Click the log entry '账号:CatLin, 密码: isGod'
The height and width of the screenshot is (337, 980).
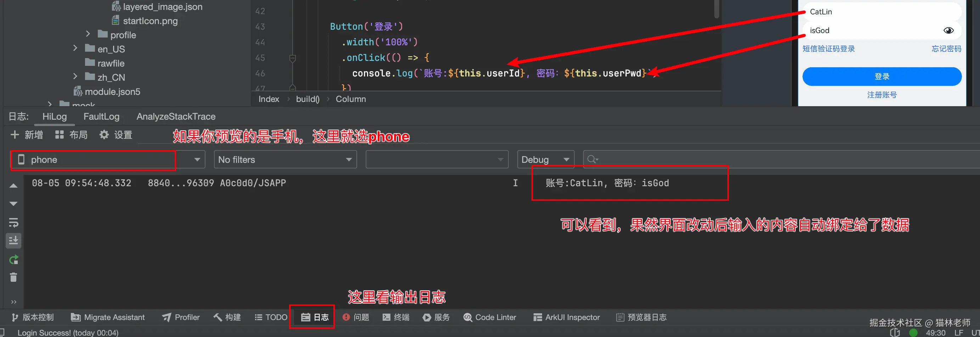click(607, 183)
